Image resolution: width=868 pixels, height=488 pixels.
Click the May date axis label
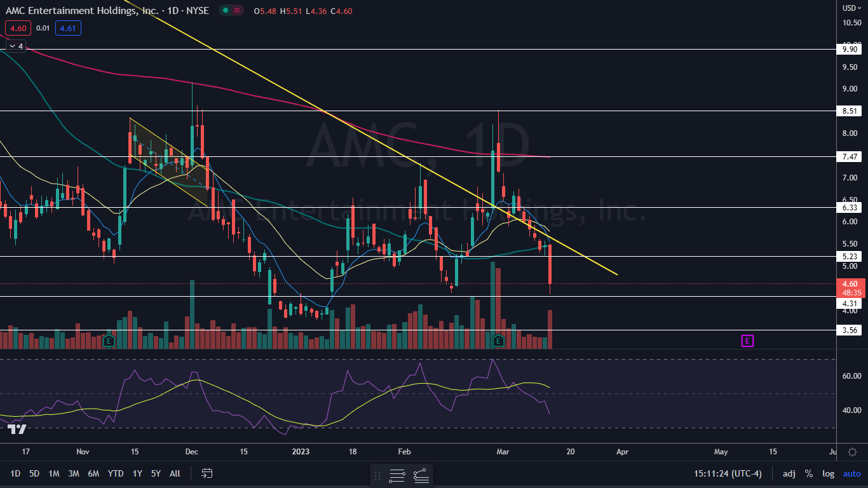coord(721,452)
